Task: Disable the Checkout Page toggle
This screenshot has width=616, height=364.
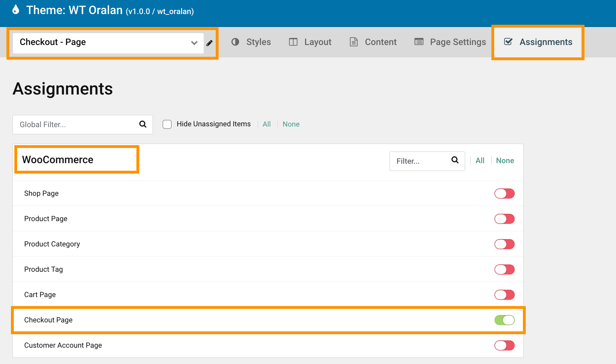Action: [505, 320]
